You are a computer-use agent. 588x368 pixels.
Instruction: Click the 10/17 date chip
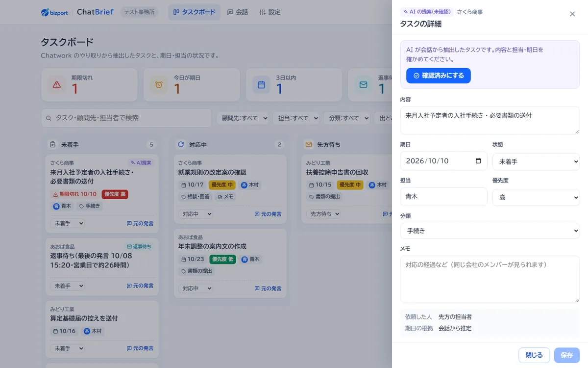tap(192, 185)
